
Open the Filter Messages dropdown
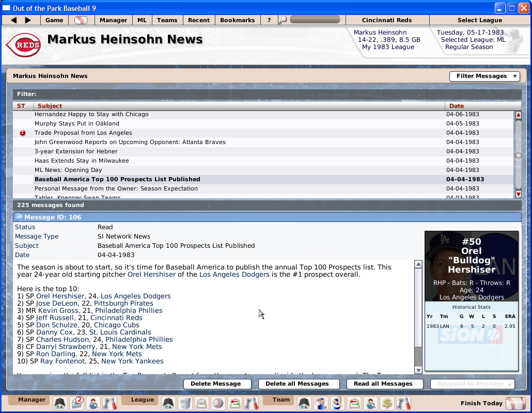click(484, 76)
